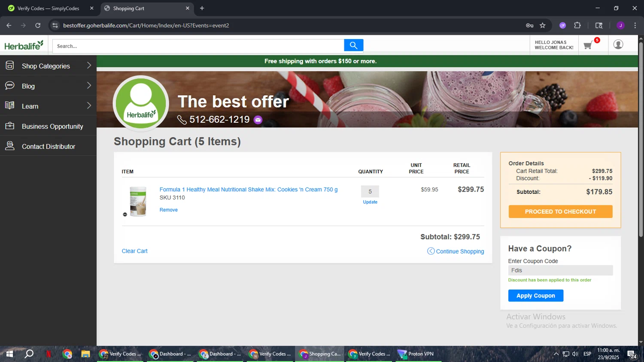Click the site information icon in address bar
This screenshot has width=644, height=362.
click(55, 25)
